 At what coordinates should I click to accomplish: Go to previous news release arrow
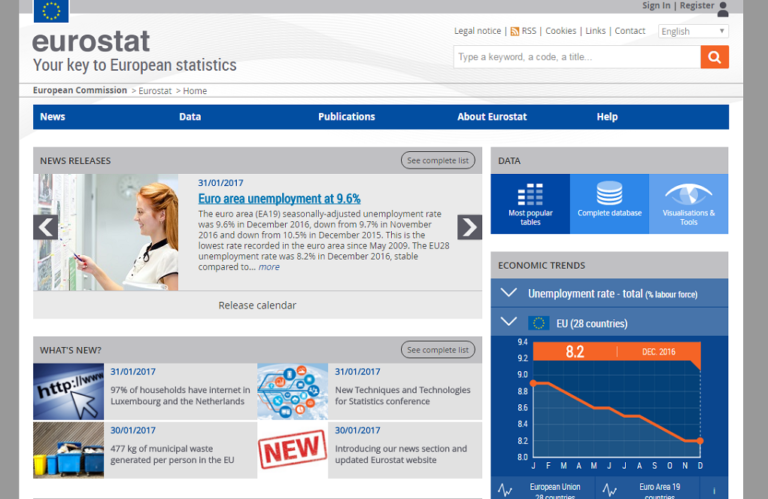[x=46, y=227]
